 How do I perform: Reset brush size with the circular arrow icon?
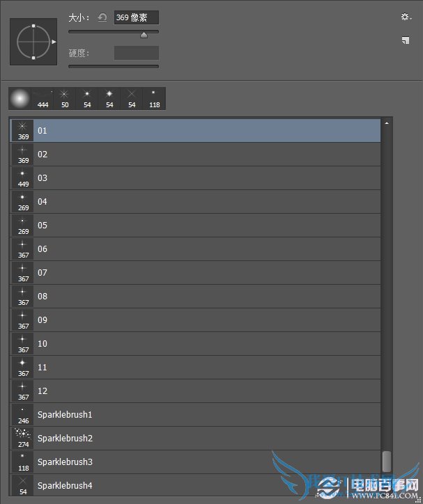pyautogui.click(x=102, y=17)
